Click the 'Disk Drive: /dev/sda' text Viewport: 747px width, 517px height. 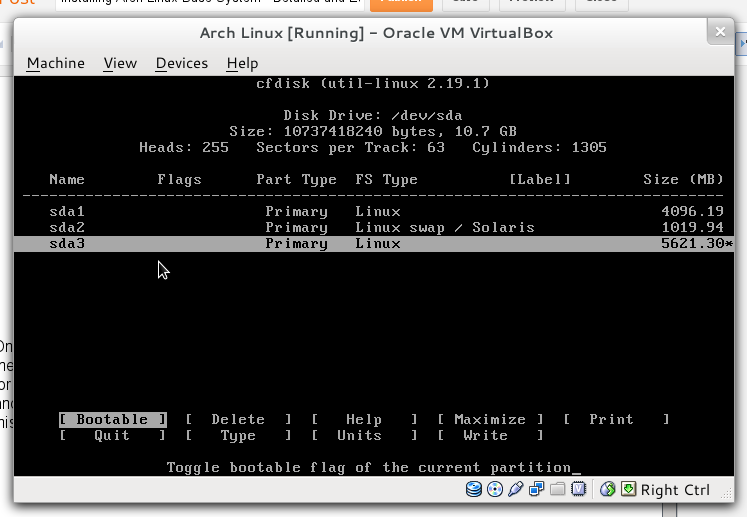tap(373, 115)
